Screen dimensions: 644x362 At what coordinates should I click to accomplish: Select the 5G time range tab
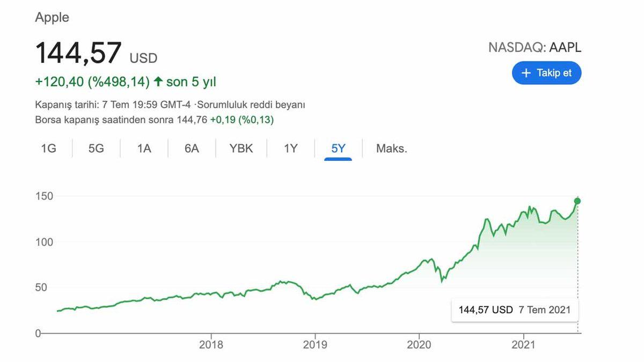point(96,149)
